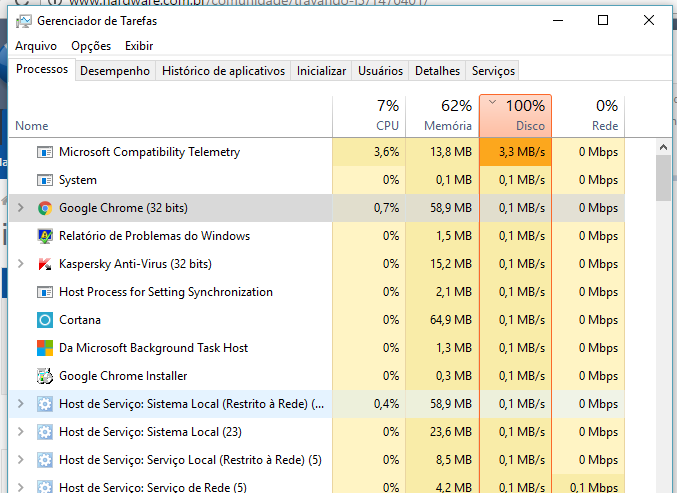The image size is (689, 493).
Task: Click the Microsoft Compatibility Telemetry process icon
Action: (45, 152)
